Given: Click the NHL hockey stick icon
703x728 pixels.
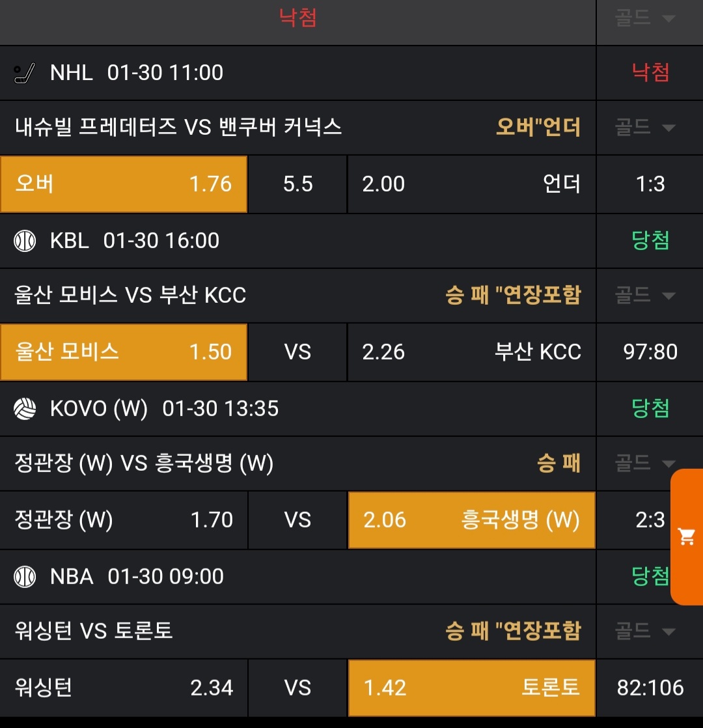Looking at the screenshot, I should (x=23, y=73).
